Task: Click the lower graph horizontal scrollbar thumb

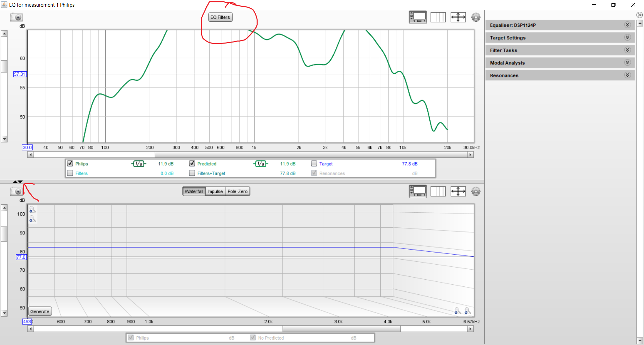Action: pyautogui.click(x=342, y=329)
